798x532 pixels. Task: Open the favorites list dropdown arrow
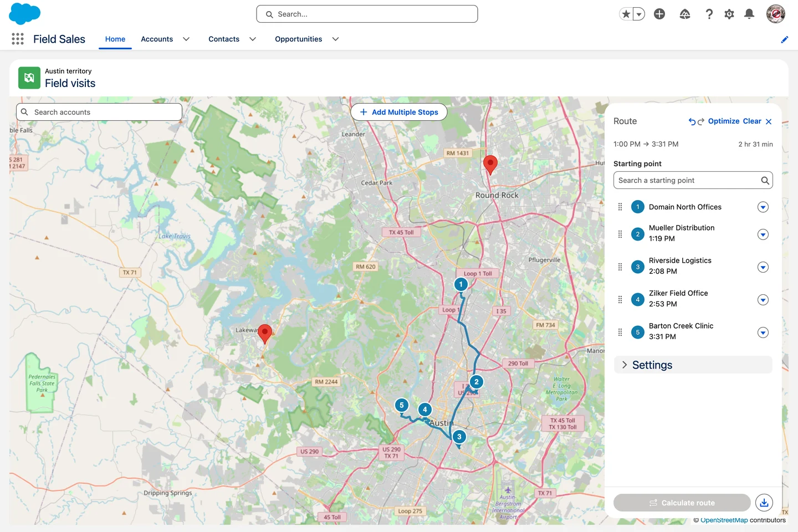pyautogui.click(x=639, y=14)
